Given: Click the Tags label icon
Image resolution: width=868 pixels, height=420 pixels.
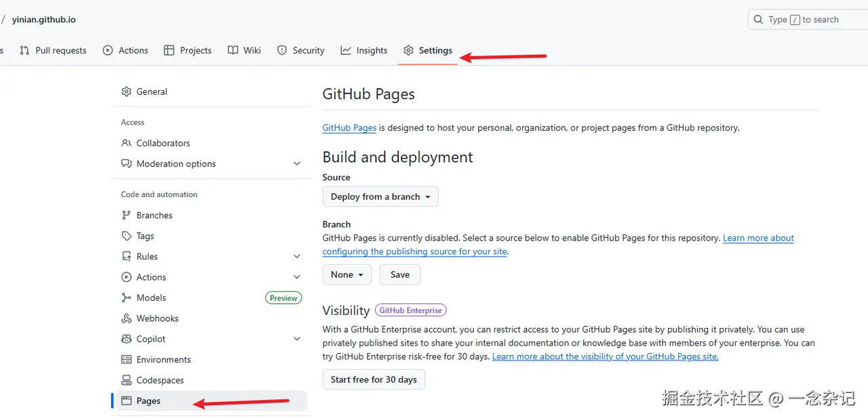Looking at the screenshot, I should [126, 236].
